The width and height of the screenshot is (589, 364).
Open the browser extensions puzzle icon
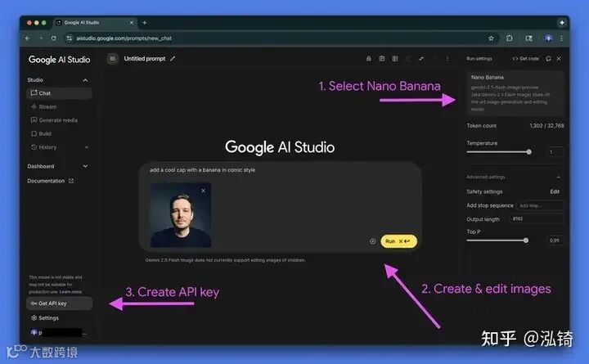[x=510, y=38]
